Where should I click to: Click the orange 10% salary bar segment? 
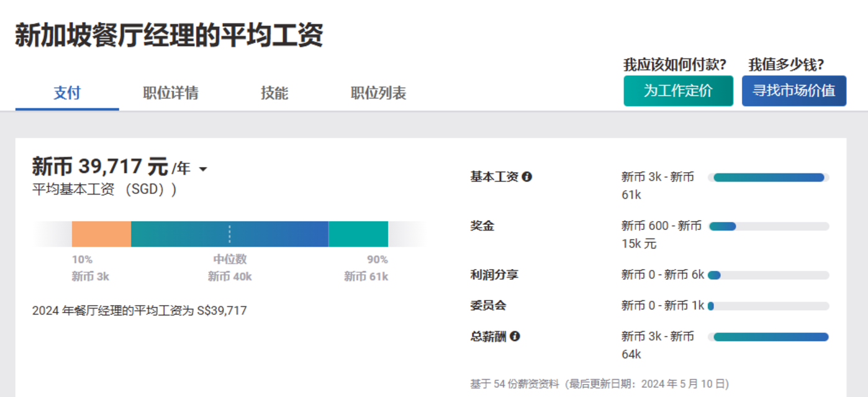point(101,234)
